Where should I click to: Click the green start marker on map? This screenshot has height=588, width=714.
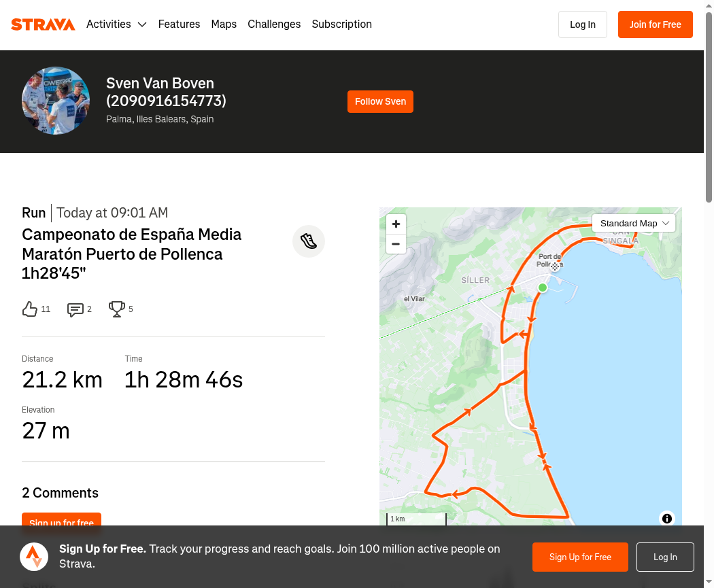[543, 288]
